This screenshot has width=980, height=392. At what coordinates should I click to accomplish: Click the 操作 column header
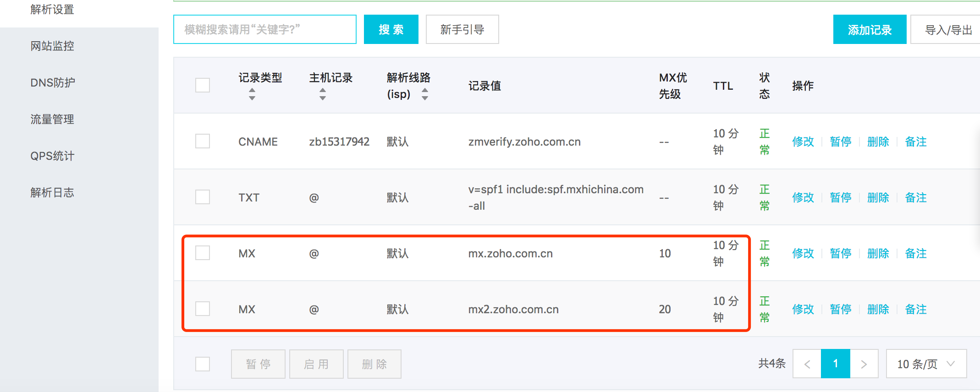click(x=803, y=86)
